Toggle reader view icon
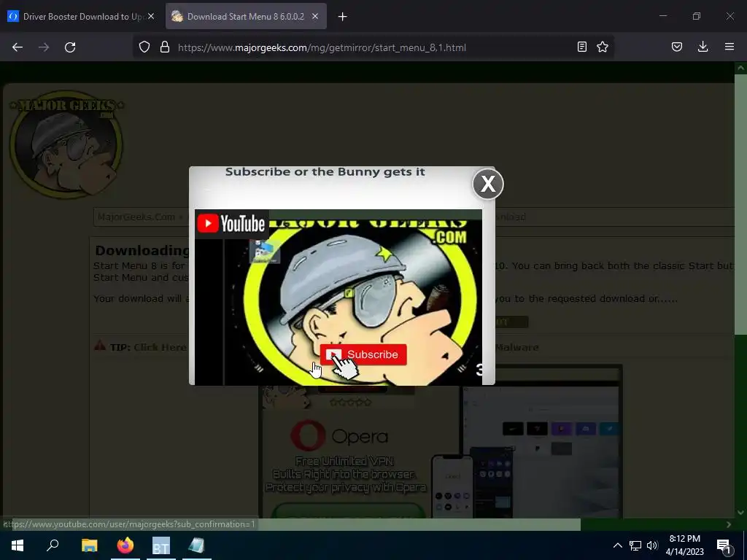The image size is (747, 560). coord(581,47)
